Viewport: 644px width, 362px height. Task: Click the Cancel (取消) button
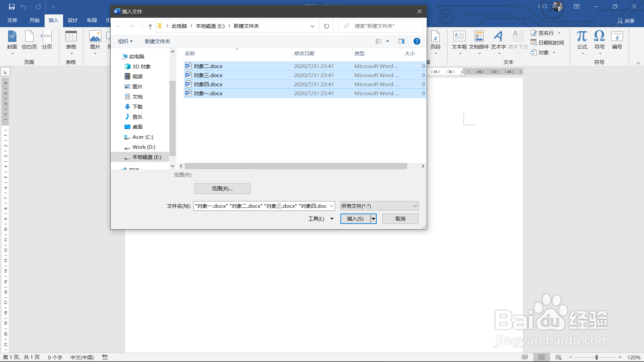coord(400,219)
